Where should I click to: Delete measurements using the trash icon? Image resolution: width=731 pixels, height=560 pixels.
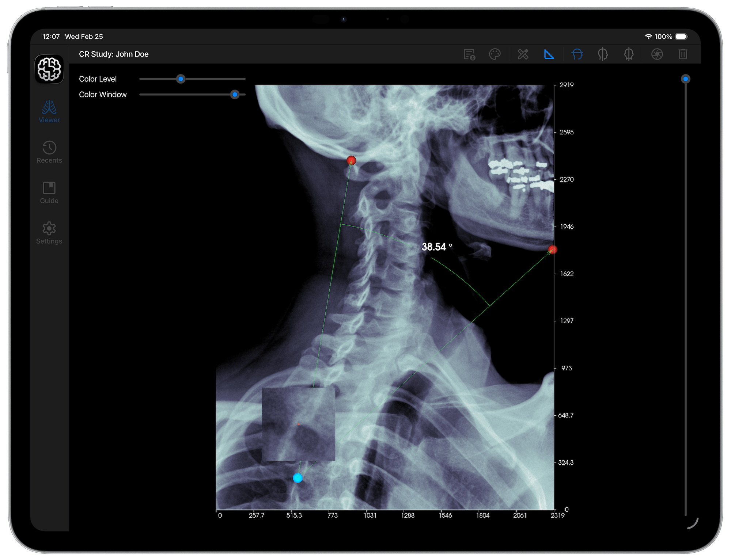pos(683,54)
